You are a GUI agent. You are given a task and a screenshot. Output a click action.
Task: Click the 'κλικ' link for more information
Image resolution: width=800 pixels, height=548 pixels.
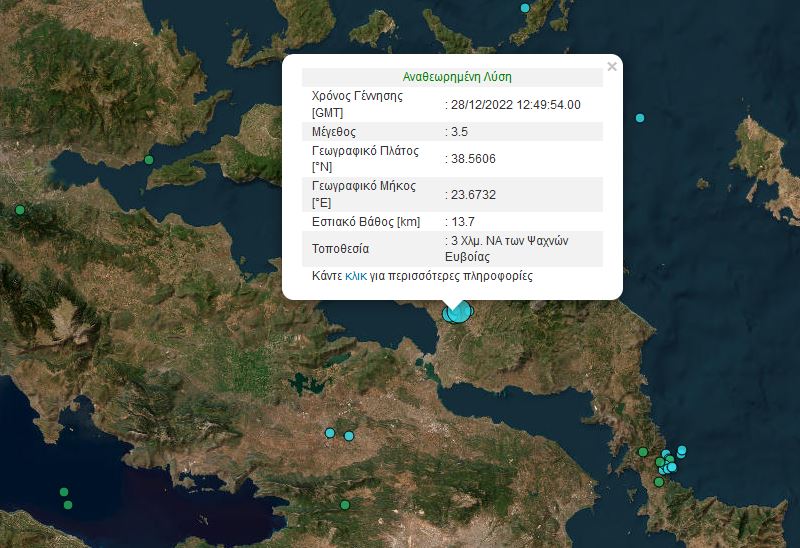(355, 275)
